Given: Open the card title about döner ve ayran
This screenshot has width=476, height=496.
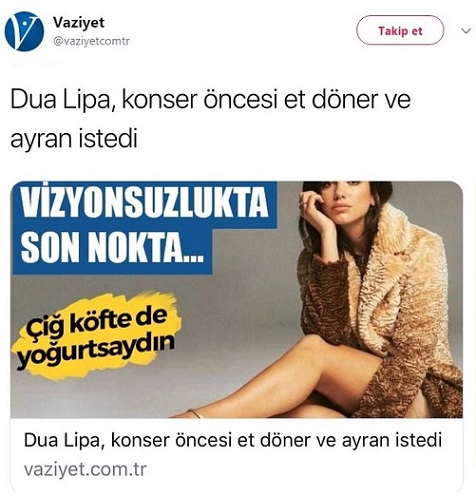Looking at the screenshot, I should pyautogui.click(x=233, y=440).
